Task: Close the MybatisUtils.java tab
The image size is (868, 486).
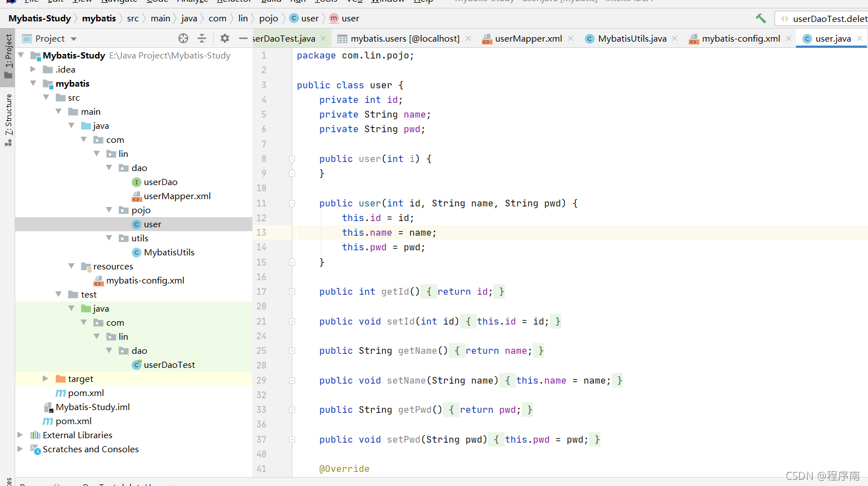Action: point(675,38)
